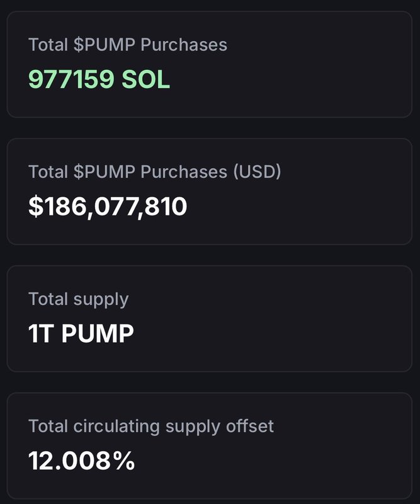Click the Total circulating supply offset label
420x504 pixels.
tap(151, 426)
